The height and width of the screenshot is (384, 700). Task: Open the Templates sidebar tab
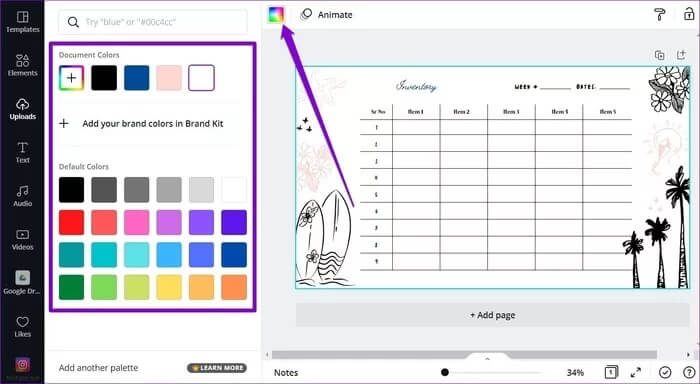22,22
